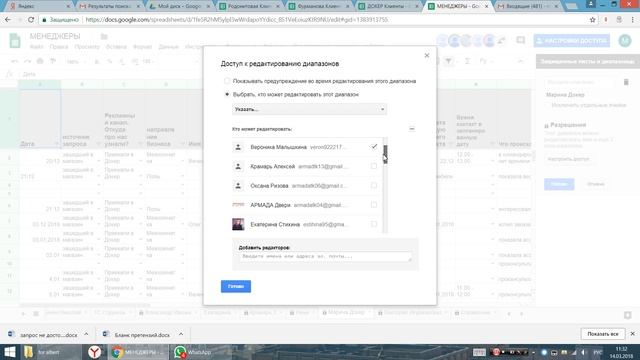Viewport: 640px width, 360px height.
Task: Open the Дата column filter dropdown
Action: 56,144
